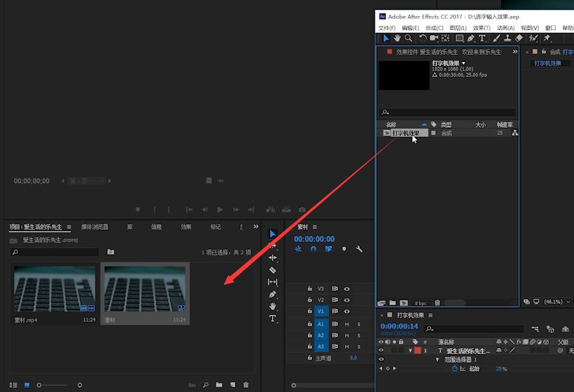Select the Premiere Ripple Edit tool
Screen dimensions: 574x392
[273, 258]
